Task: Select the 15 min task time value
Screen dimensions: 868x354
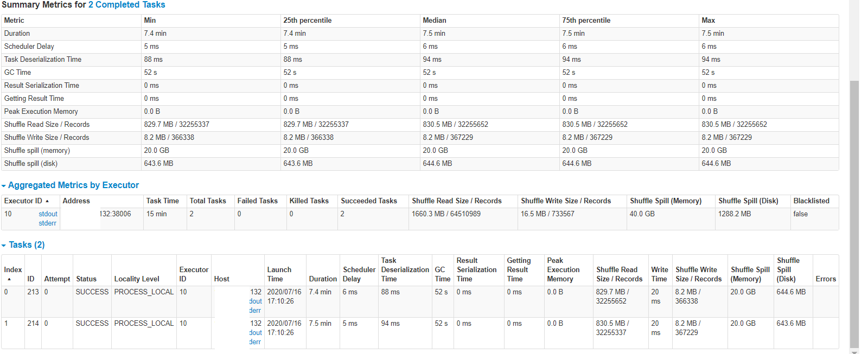Action: tap(156, 214)
